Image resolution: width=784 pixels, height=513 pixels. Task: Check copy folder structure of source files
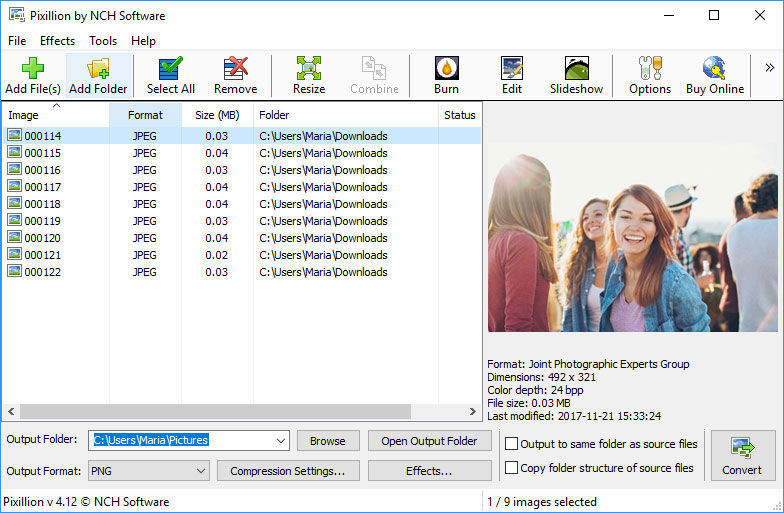[x=512, y=468]
